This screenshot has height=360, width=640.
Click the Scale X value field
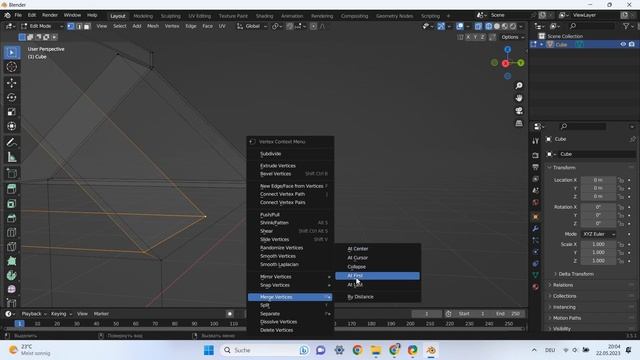tap(598, 244)
